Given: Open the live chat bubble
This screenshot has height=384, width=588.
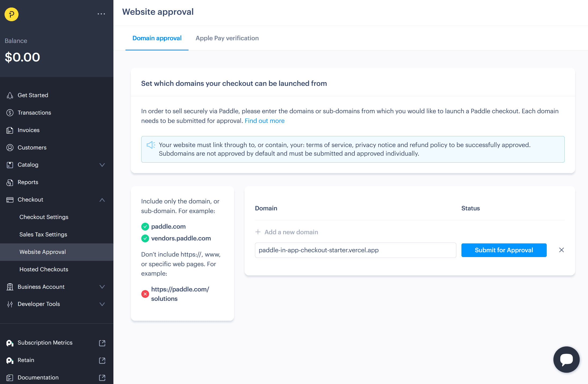Looking at the screenshot, I should click(x=566, y=359).
